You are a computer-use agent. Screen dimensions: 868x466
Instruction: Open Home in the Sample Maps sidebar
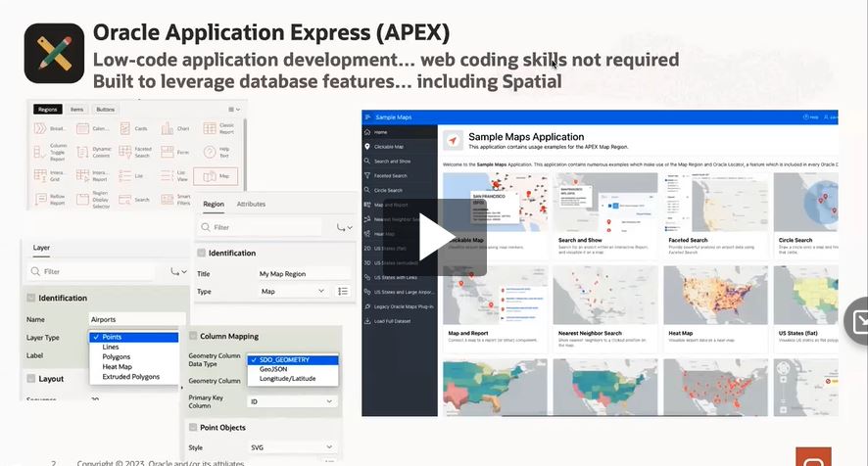click(x=400, y=132)
